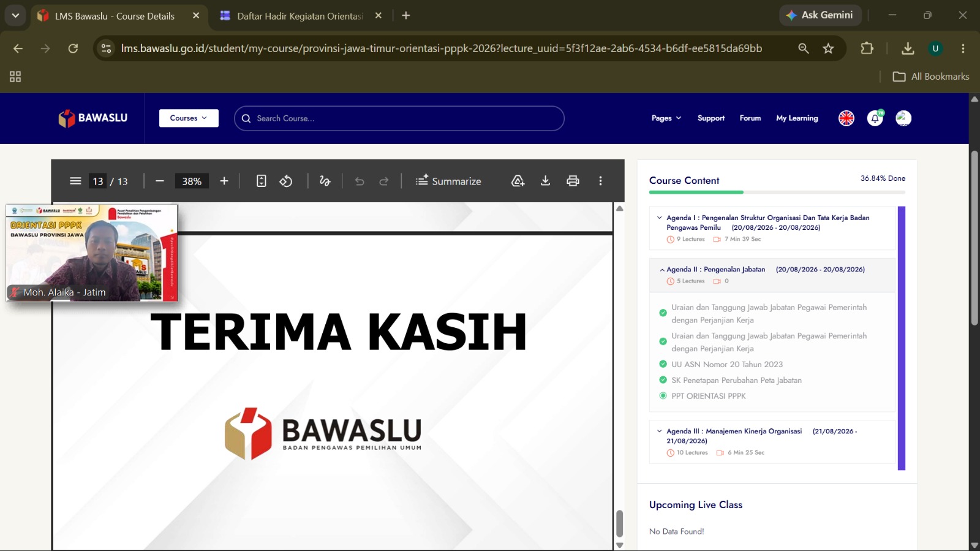980x551 pixels.
Task: Print the PDF document
Action: pyautogui.click(x=573, y=181)
